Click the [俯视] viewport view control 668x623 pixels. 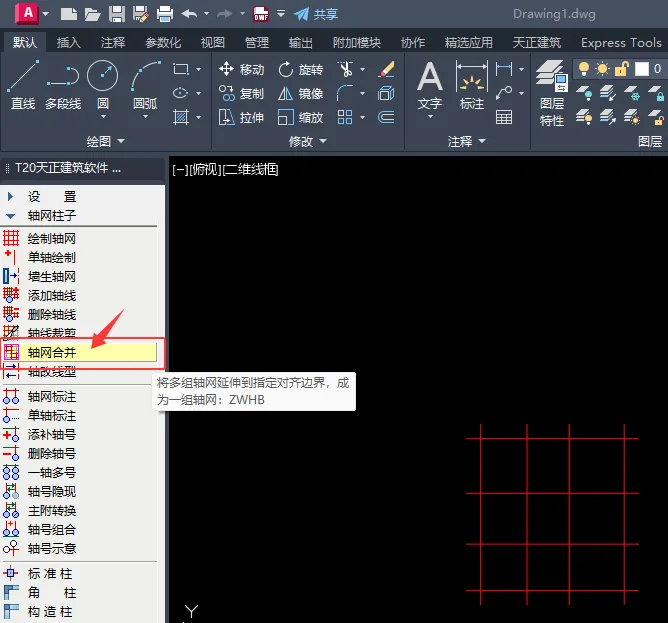pyautogui.click(x=204, y=170)
